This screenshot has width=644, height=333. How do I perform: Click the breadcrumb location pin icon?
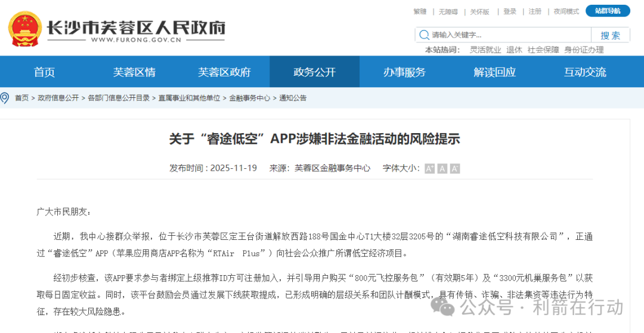5,98
